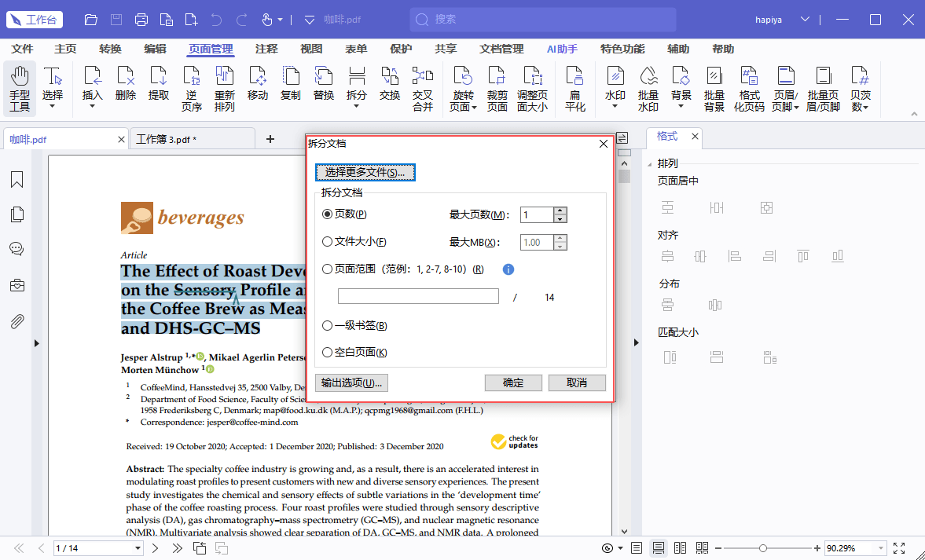Switch to two-page continuous view mode
The image size is (925, 560).
[702, 548]
